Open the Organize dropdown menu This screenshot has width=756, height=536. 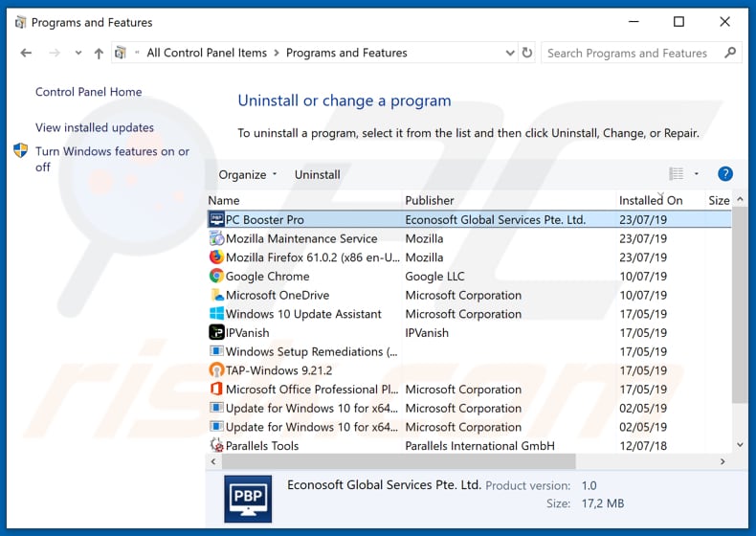pos(247,175)
